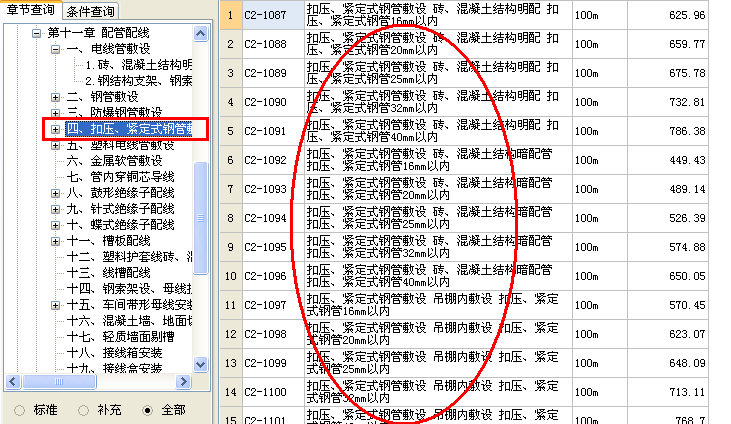Switch to the 章节查询 tab
731x424 pixels.
30,9
